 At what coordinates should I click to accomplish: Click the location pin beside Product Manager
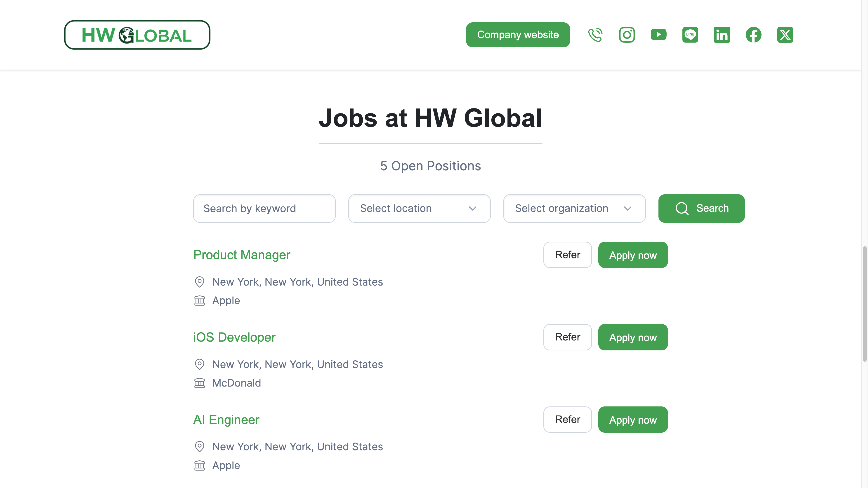tap(200, 282)
